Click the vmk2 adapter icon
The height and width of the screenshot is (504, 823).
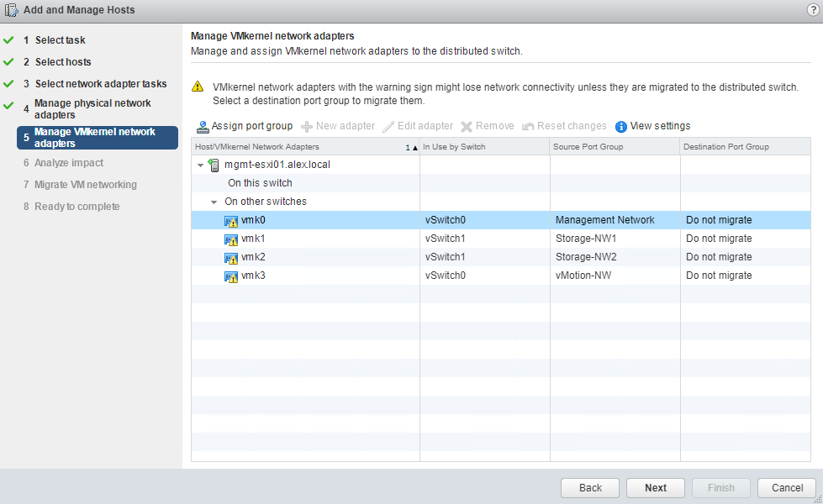[231, 258]
